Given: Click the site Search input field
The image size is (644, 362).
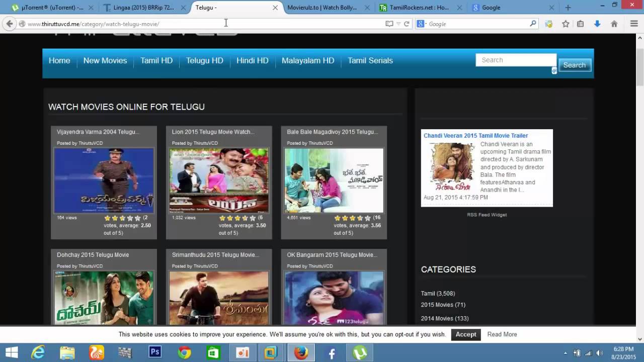Looking at the screenshot, I should pyautogui.click(x=516, y=60).
